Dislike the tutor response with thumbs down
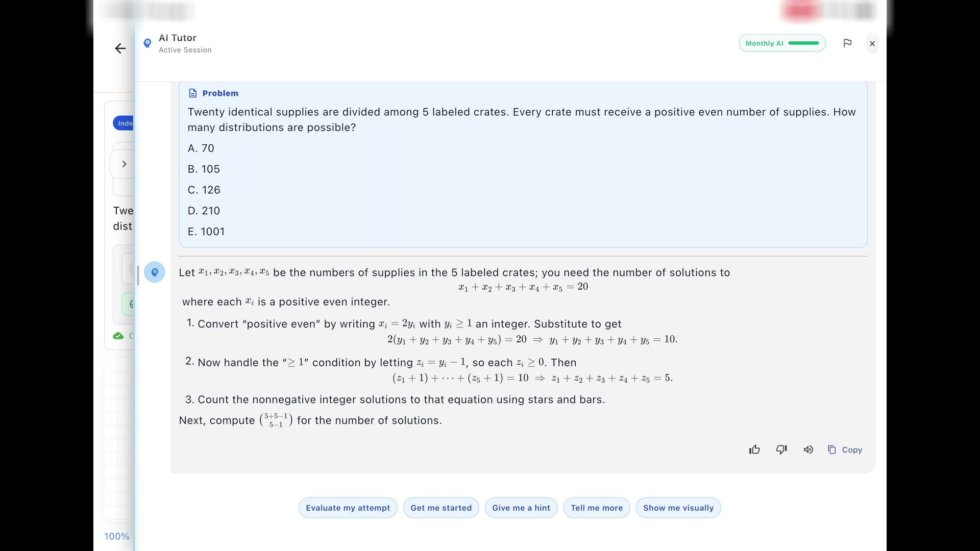The width and height of the screenshot is (980, 551). click(781, 449)
